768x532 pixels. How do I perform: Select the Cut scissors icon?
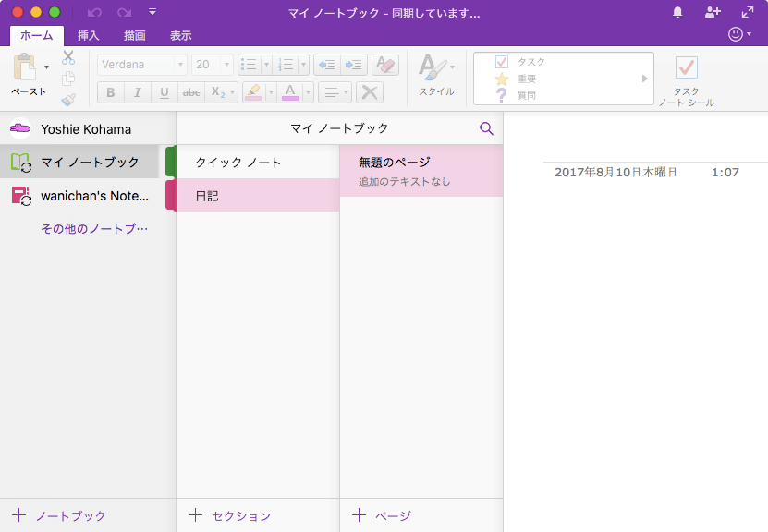pyautogui.click(x=67, y=57)
